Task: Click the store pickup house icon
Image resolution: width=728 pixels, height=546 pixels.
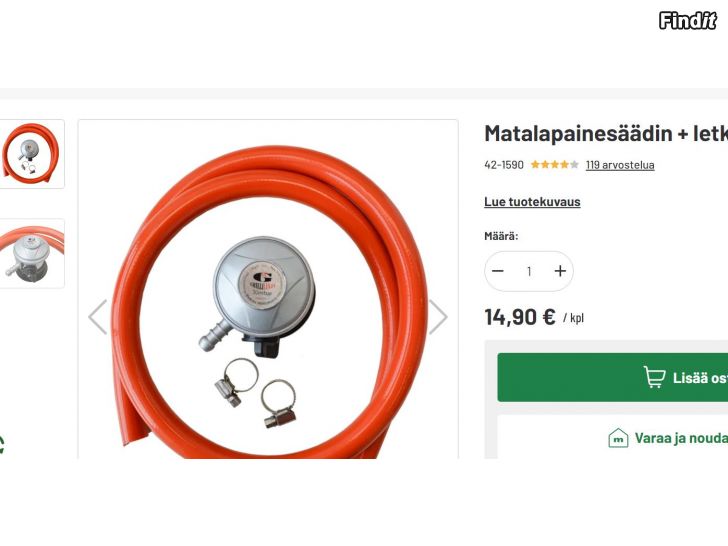Action: tap(618, 438)
